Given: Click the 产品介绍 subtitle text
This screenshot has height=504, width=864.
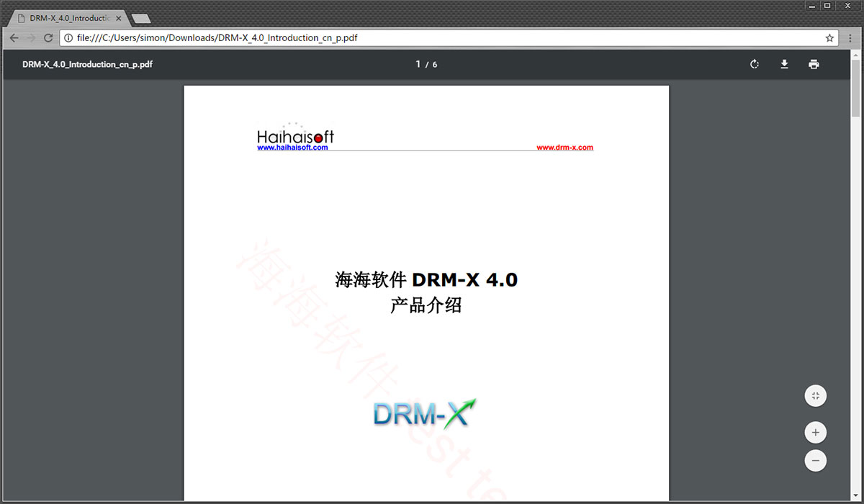Looking at the screenshot, I should point(426,305).
